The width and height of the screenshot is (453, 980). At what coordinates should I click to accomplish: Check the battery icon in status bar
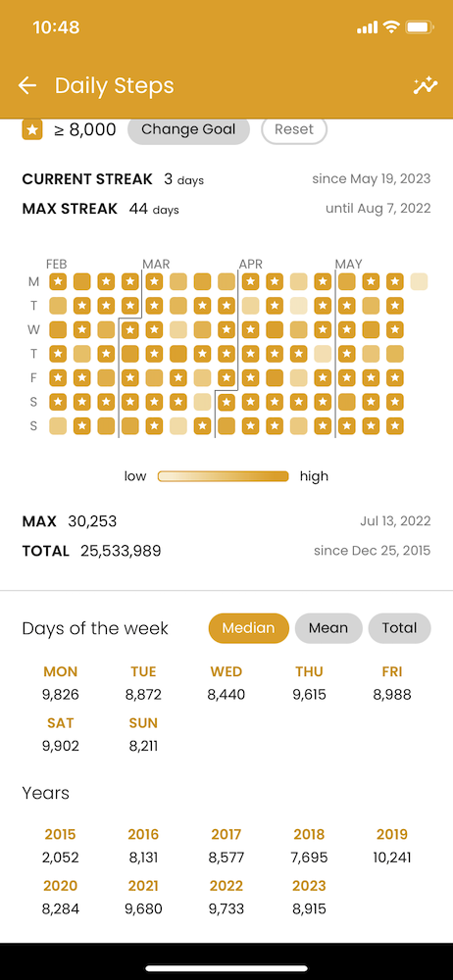click(420, 27)
